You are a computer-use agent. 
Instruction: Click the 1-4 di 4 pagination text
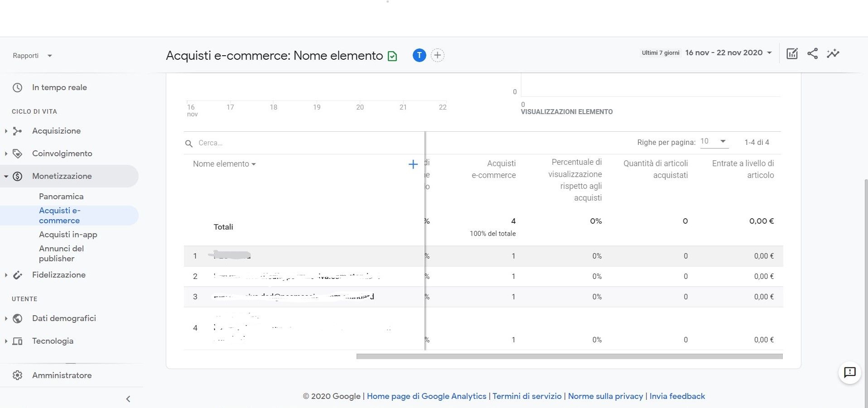coord(757,143)
